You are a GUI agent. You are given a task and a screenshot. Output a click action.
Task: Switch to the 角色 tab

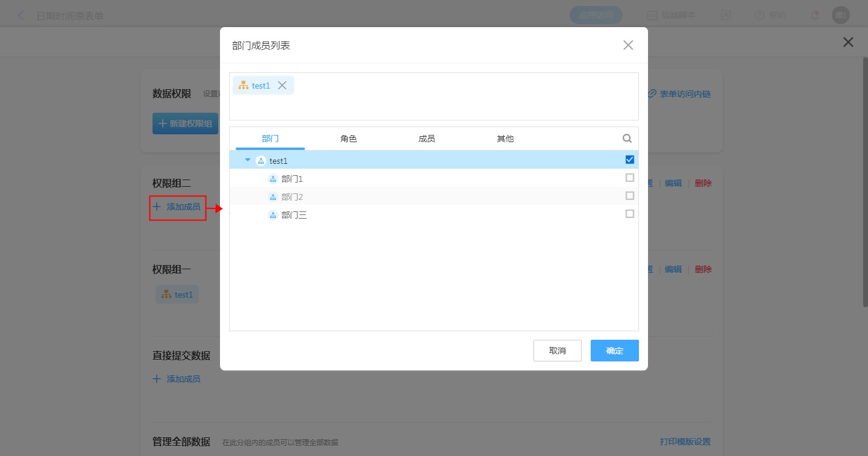click(x=348, y=139)
